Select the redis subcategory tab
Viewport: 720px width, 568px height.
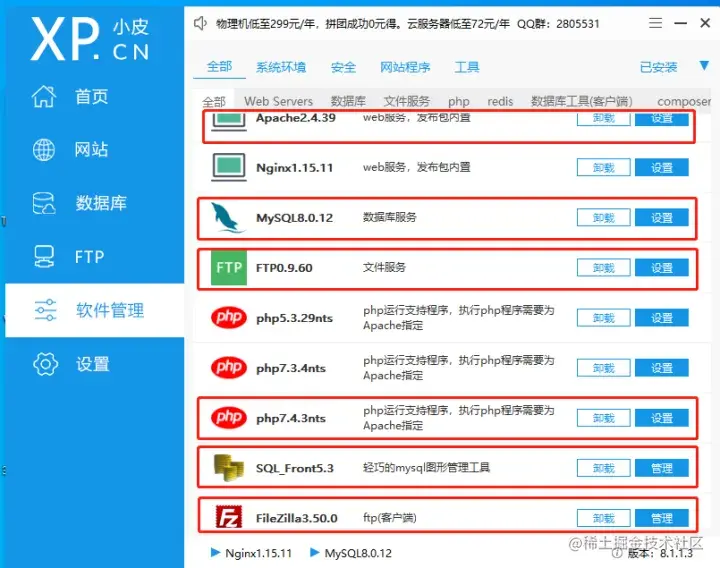[500, 101]
